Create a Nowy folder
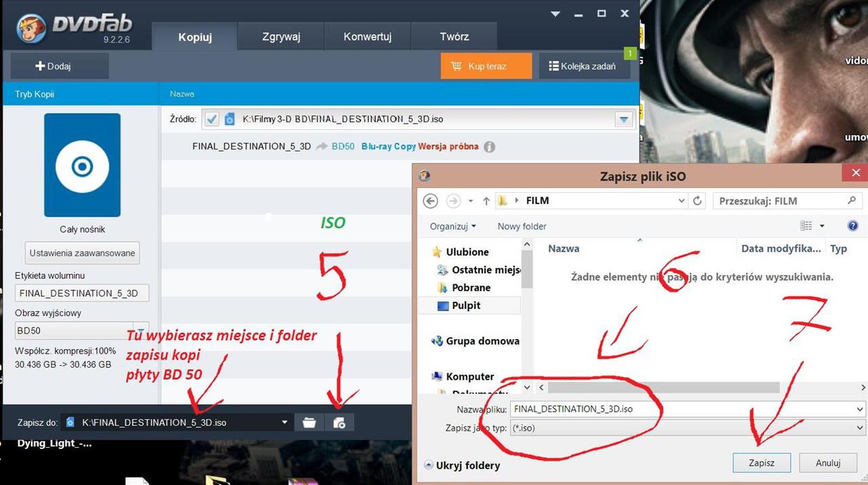The height and width of the screenshot is (485, 868). pos(521,226)
